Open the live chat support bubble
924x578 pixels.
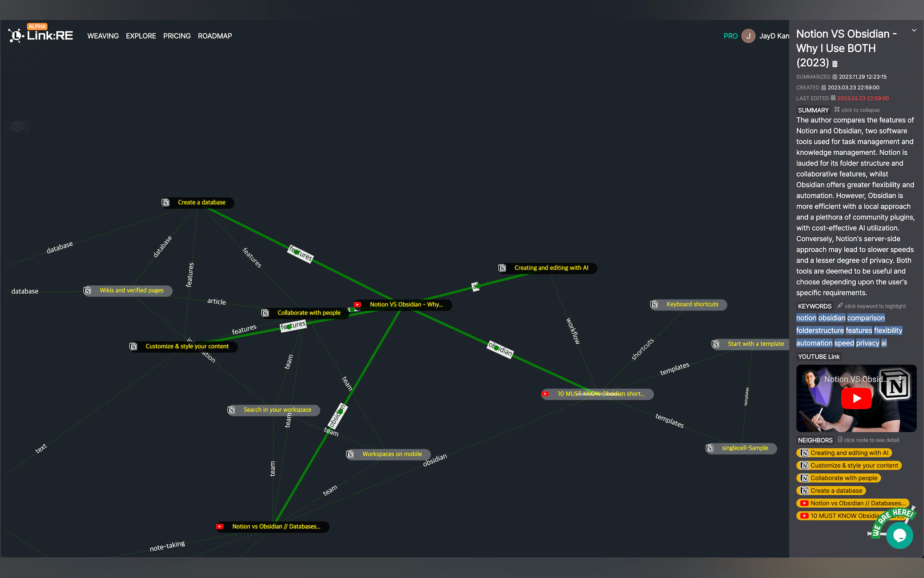tap(899, 535)
